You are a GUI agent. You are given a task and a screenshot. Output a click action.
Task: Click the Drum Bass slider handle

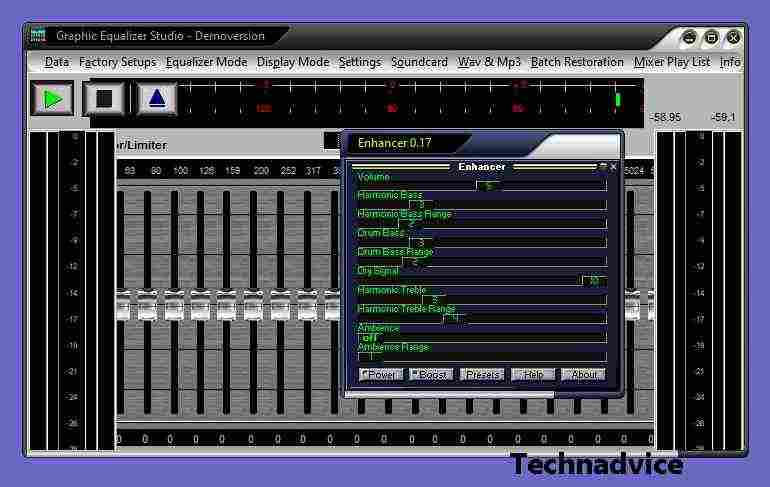click(x=421, y=243)
